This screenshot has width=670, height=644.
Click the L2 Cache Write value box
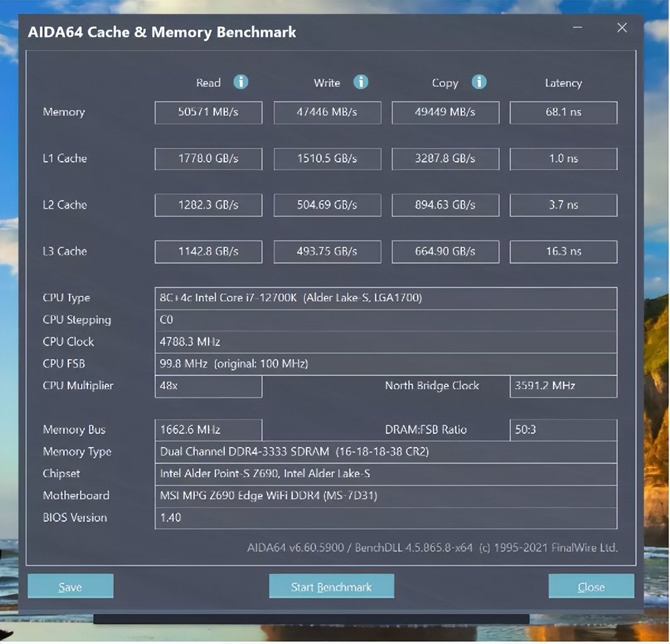327,205
